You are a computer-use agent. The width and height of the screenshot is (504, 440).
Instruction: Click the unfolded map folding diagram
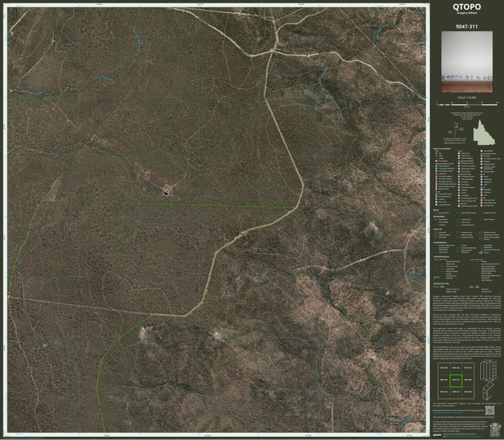click(488, 370)
